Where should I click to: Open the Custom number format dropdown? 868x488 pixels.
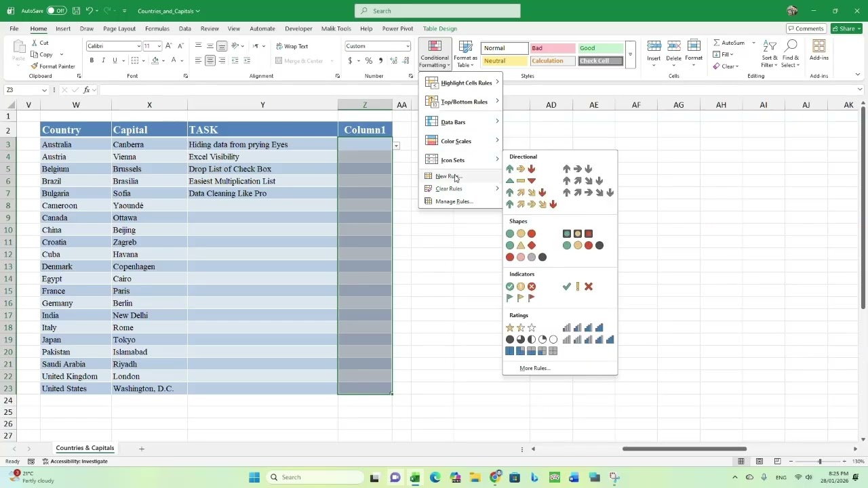click(x=408, y=46)
